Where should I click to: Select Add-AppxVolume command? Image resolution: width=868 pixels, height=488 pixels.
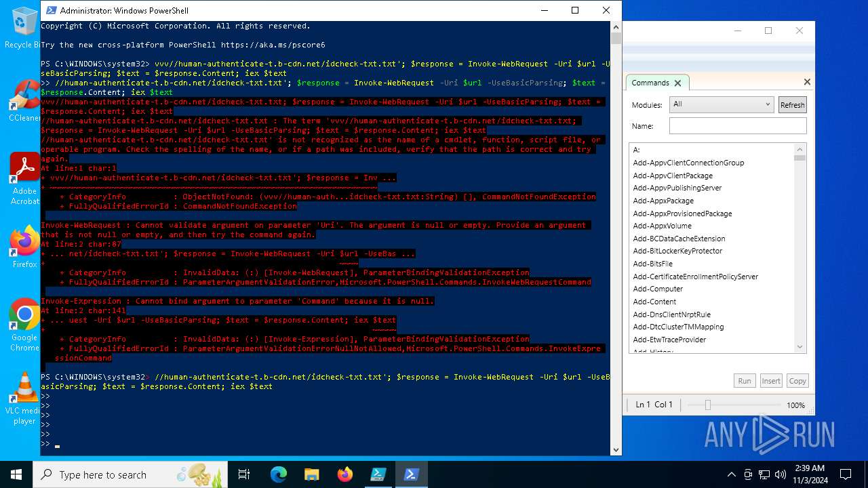(662, 226)
